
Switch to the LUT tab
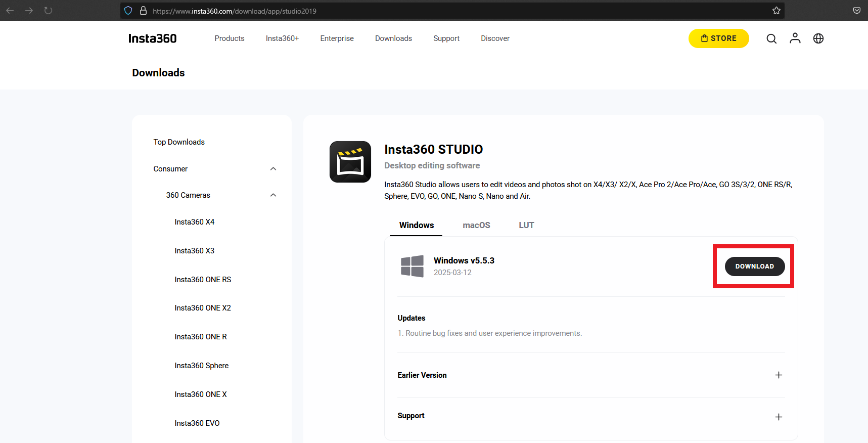click(527, 226)
